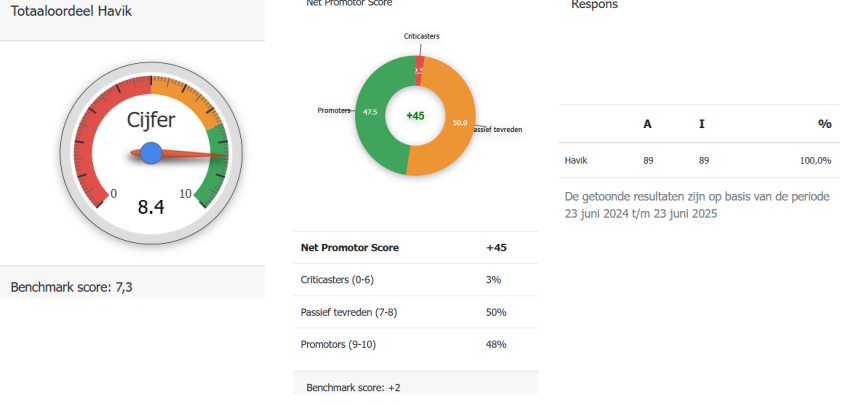Select the Passief tevreden (7-8) row
Screen dimensions: 847x405
click(414, 312)
